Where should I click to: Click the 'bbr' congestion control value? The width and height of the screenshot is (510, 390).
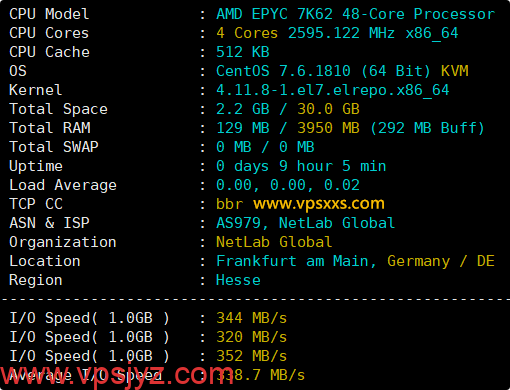pos(230,204)
